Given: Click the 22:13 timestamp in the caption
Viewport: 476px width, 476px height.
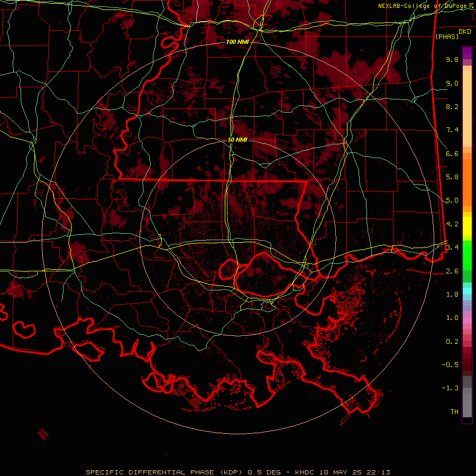Looking at the screenshot, I should pyautogui.click(x=378, y=472).
